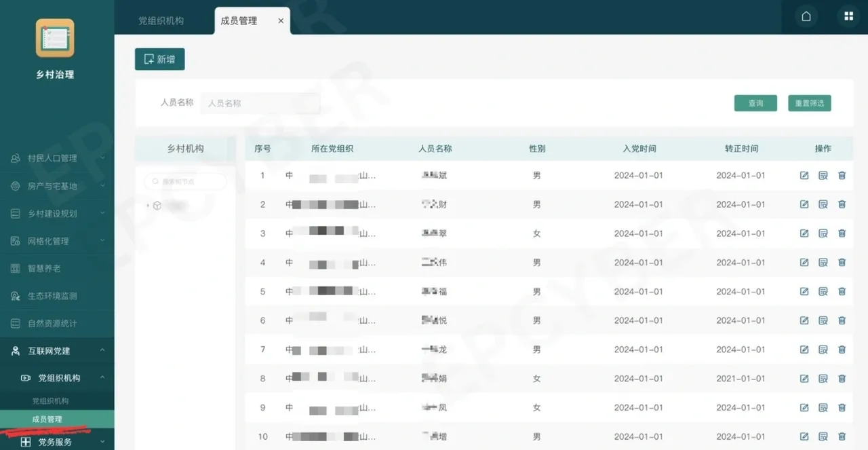The image size is (868, 450).
Task: Click the delete trash icon in row 1
Action: [x=842, y=175]
